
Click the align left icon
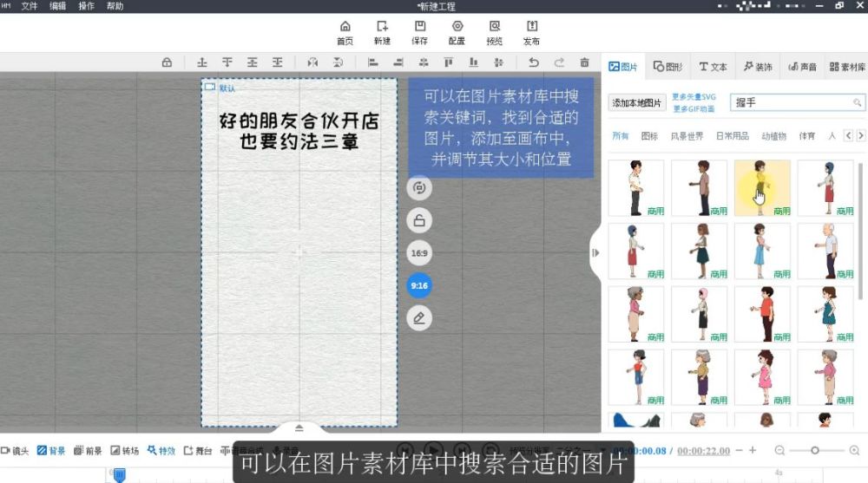tap(373, 62)
